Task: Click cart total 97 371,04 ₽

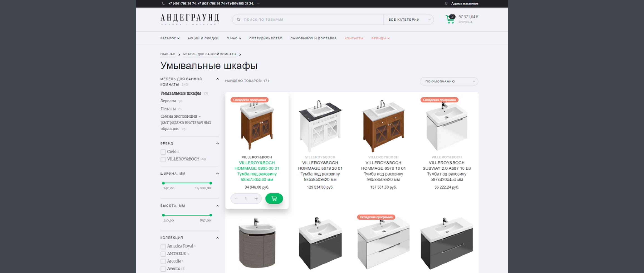Action: point(468,17)
